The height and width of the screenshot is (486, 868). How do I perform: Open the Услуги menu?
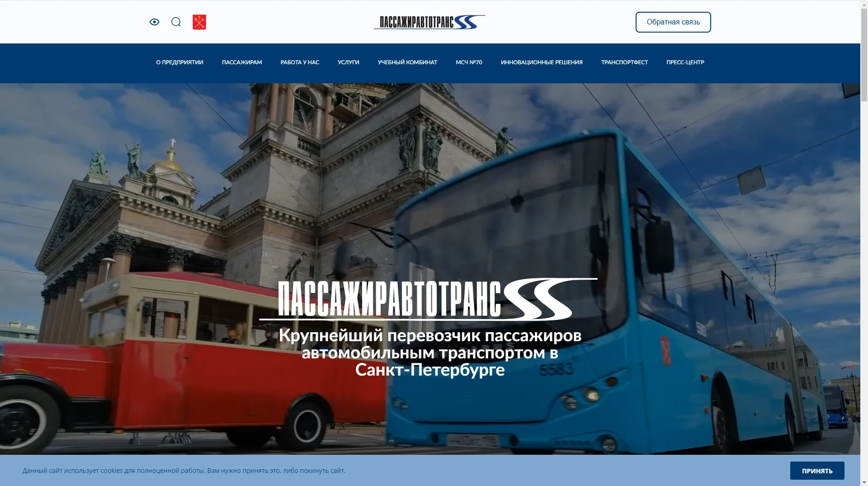(349, 62)
